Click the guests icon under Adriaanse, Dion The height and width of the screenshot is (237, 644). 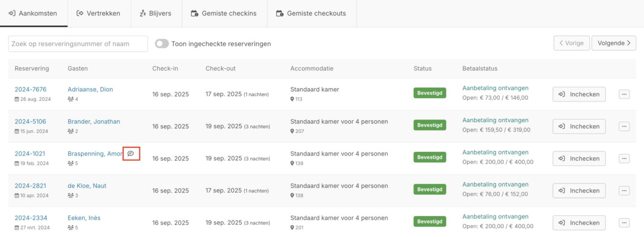tap(71, 99)
